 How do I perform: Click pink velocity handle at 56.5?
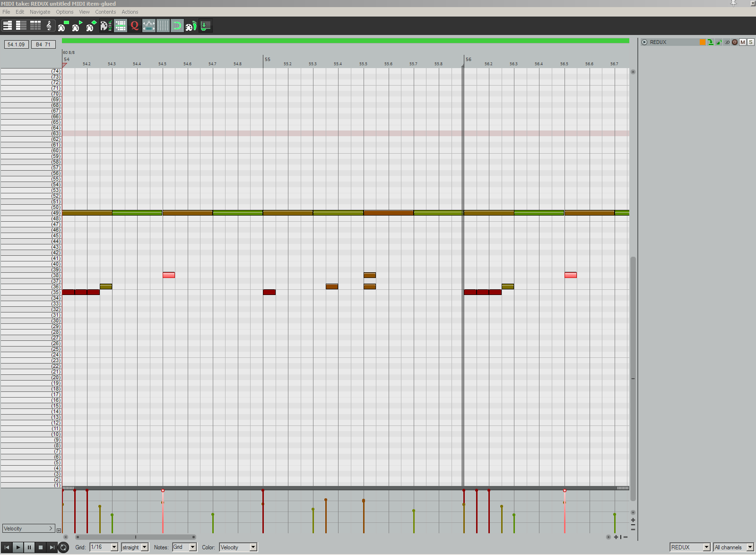coord(565,491)
